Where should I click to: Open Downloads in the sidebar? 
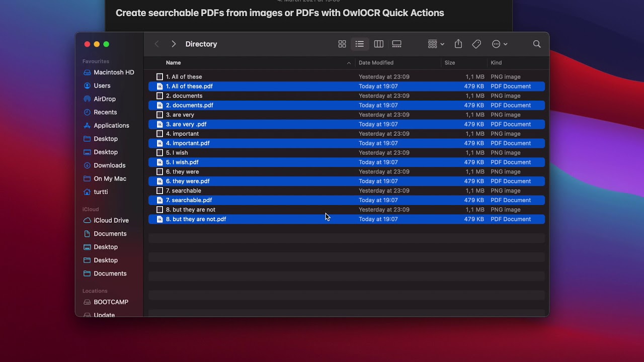coord(109,165)
